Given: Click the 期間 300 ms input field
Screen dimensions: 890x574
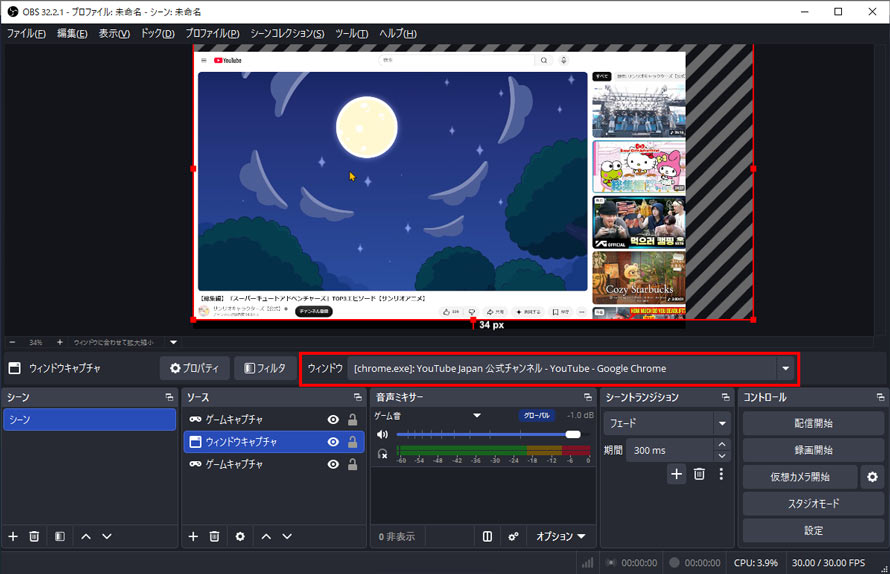Looking at the screenshot, I should [670, 450].
